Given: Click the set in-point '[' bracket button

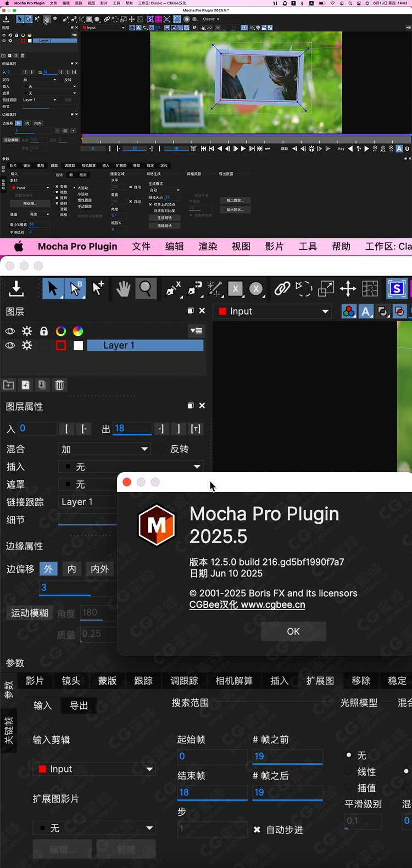Looking at the screenshot, I should pos(66,429).
